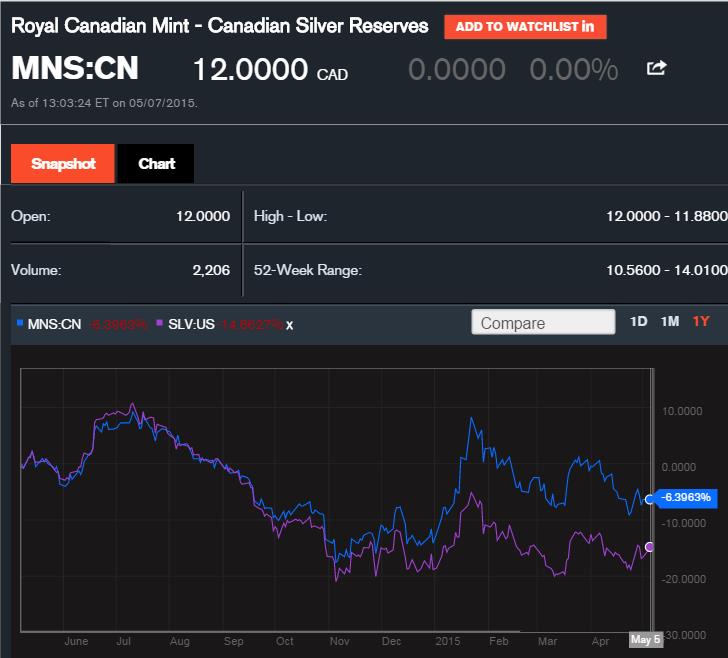
Task: Click the Add to Watchlist button
Action: pyautogui.click(x=525, y=27)
